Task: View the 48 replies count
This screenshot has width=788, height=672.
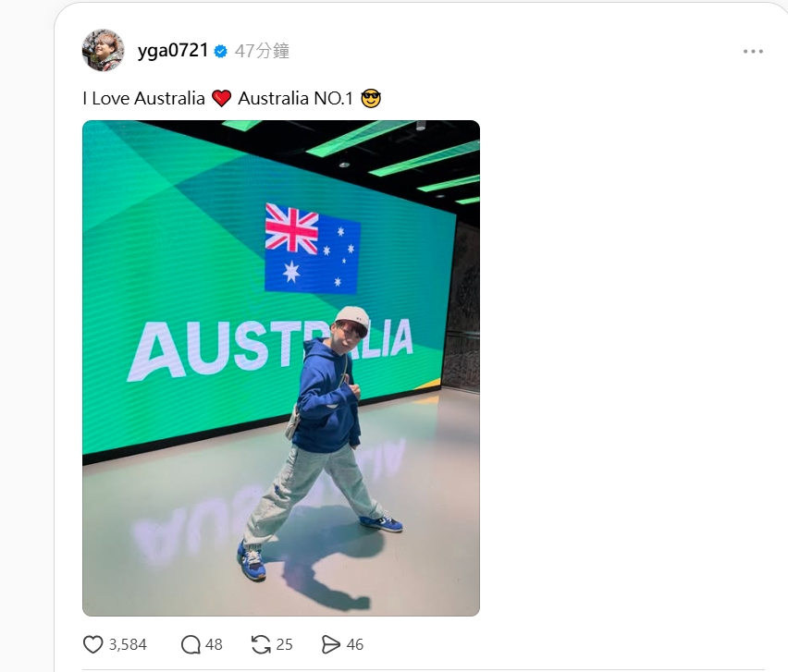Action: click(x=214, y=644)
